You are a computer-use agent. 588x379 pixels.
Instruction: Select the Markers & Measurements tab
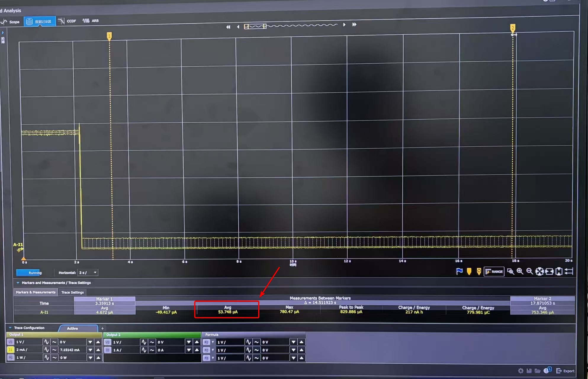tap(36, 292)
